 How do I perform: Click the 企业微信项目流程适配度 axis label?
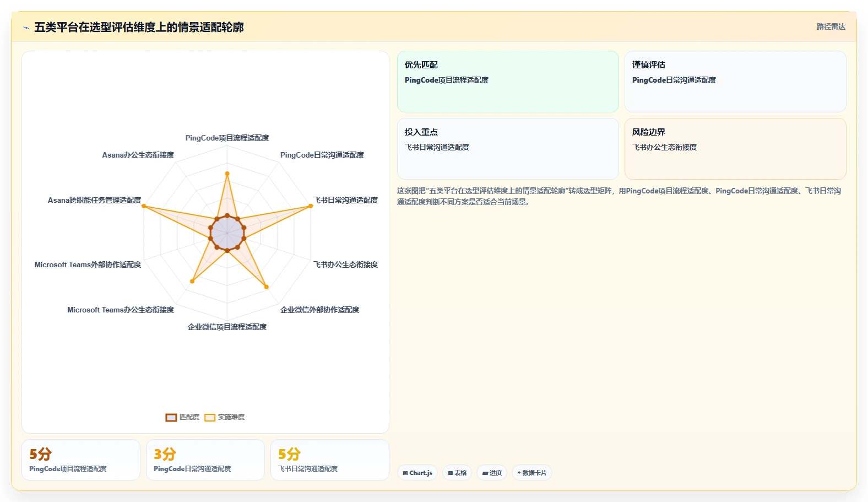(227, 327)
